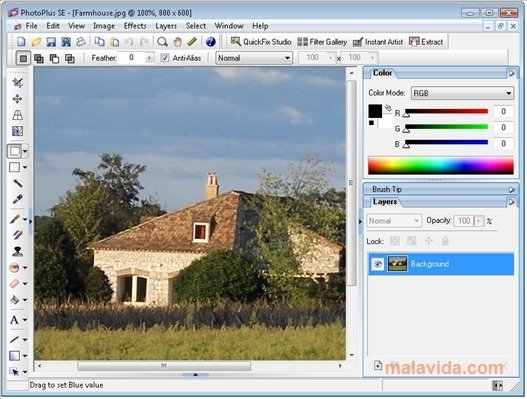Hide the Background layer using the eye icon
Screen dimensions: 527x399
click(377, 264)
